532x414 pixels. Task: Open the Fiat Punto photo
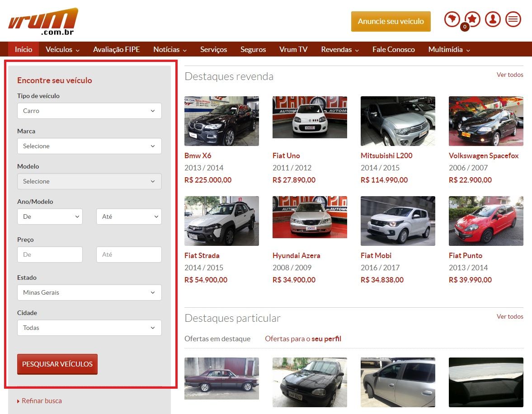(486, 221)
